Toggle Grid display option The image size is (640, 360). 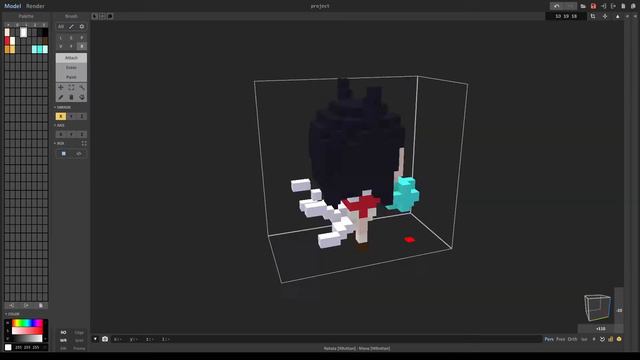[79, 340]
